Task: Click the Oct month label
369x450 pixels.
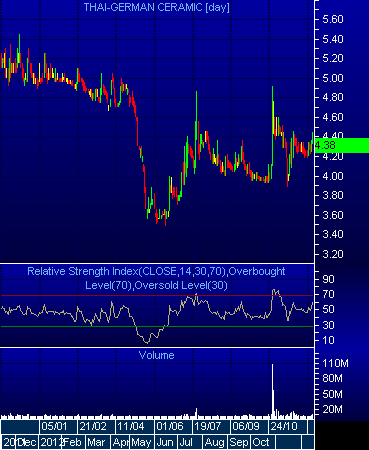Action: coord(261,442)
